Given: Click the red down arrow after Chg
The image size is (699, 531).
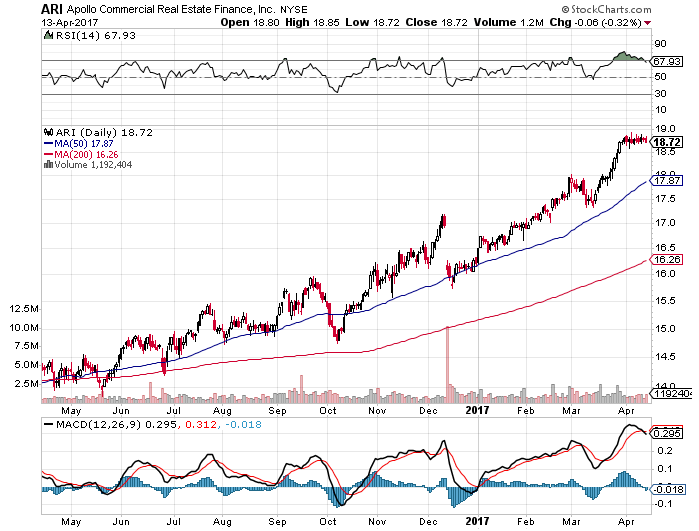Looking at the screenshot, I should click(647, 23).
